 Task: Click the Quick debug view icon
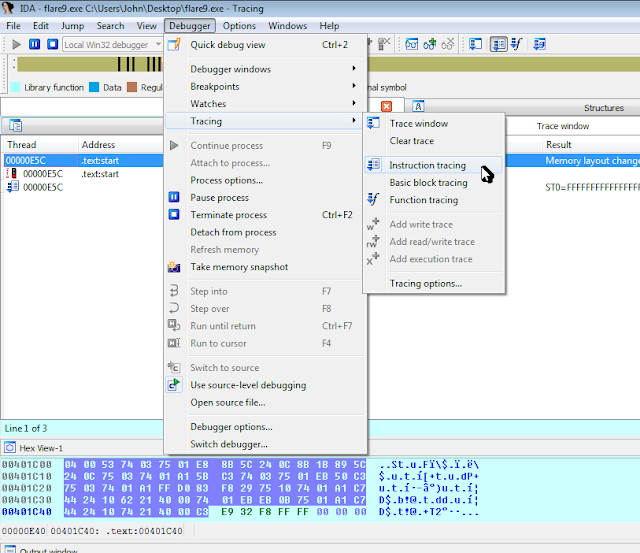coord(174,44)
